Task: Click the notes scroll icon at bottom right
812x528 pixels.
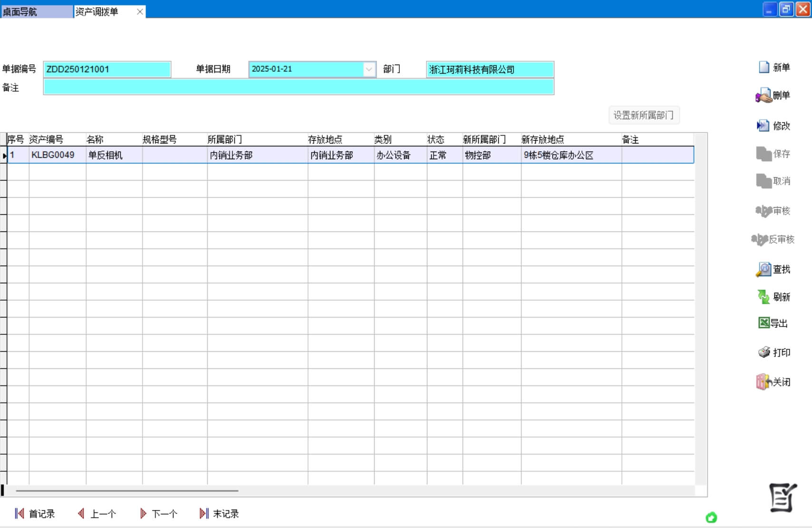Action: 783,498
